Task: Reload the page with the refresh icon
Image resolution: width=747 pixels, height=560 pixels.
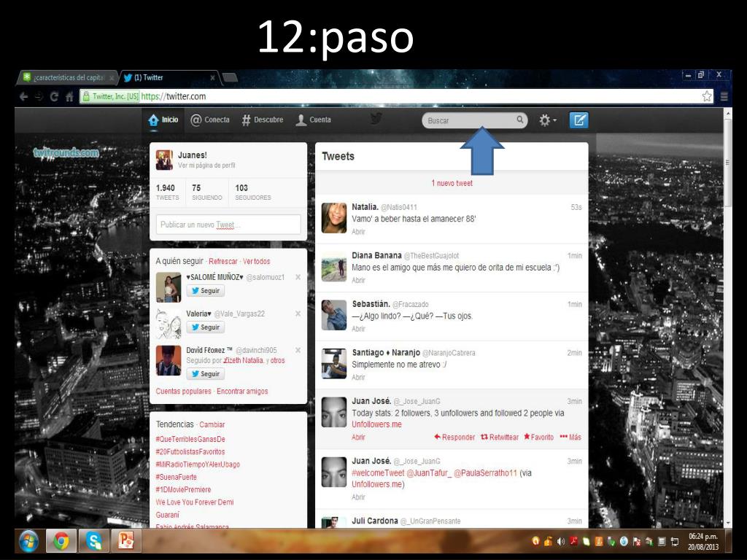Action: coord(54,96)
